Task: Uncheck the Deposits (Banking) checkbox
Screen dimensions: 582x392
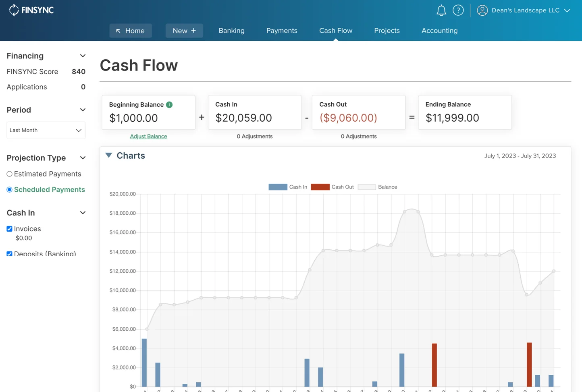Action: [x=9, y=254]
